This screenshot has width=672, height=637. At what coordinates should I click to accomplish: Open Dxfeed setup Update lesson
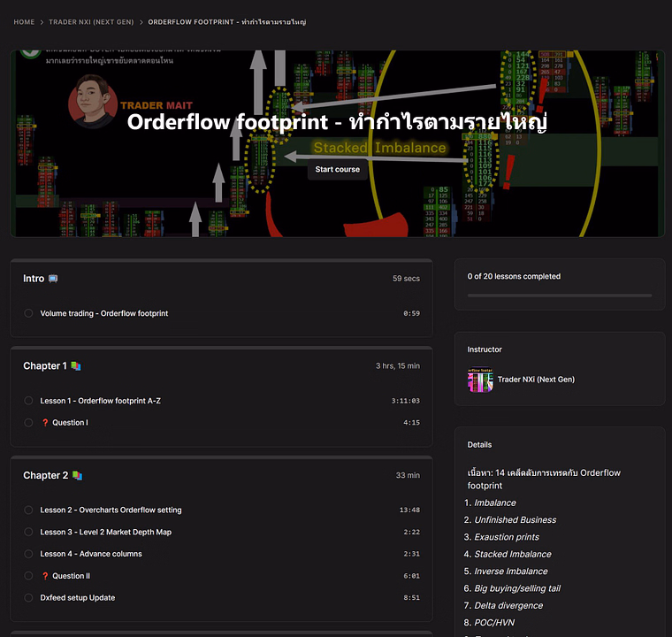pyautogui.click(x=78, y=597)
